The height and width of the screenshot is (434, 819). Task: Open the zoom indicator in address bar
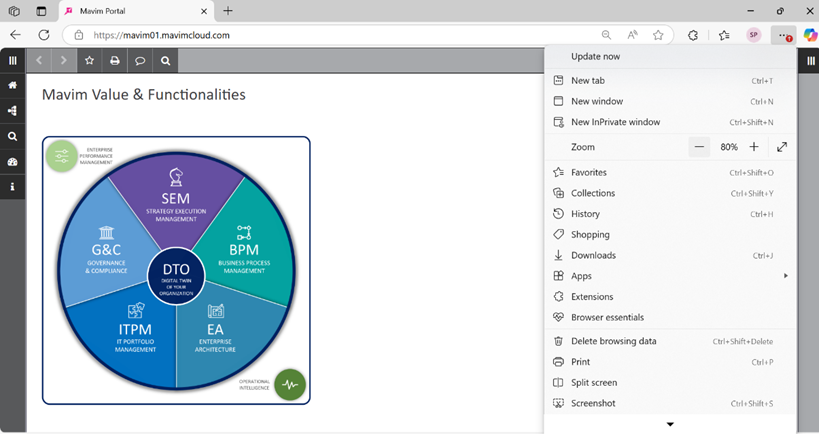(x=606, y=35)
